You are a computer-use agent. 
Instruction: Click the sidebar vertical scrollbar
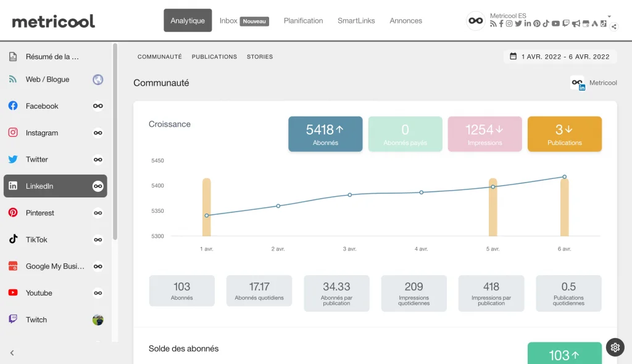115,141
